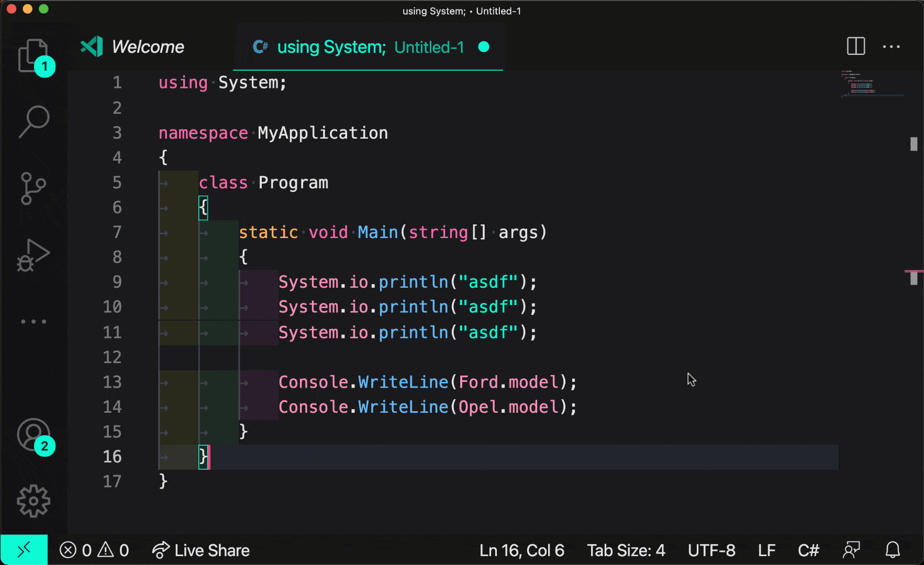Click Ln 16, Col 6 to go to line
Screen dimensions: 924x565
(521, 550)
